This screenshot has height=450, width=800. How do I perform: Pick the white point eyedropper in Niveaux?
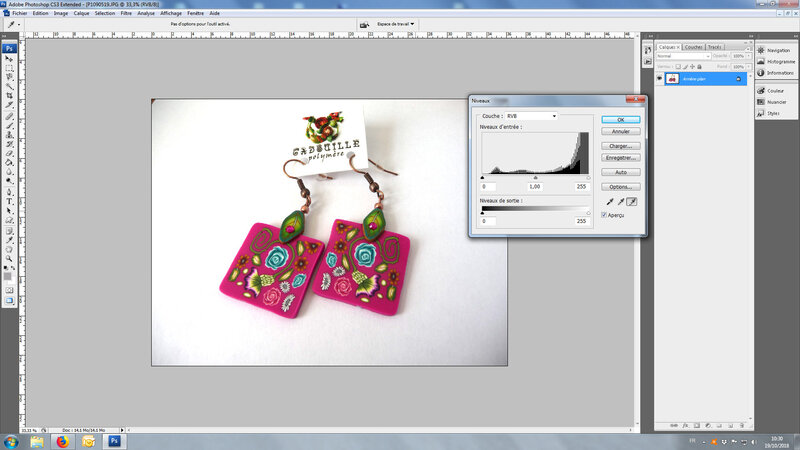click(x=632, y=202)
